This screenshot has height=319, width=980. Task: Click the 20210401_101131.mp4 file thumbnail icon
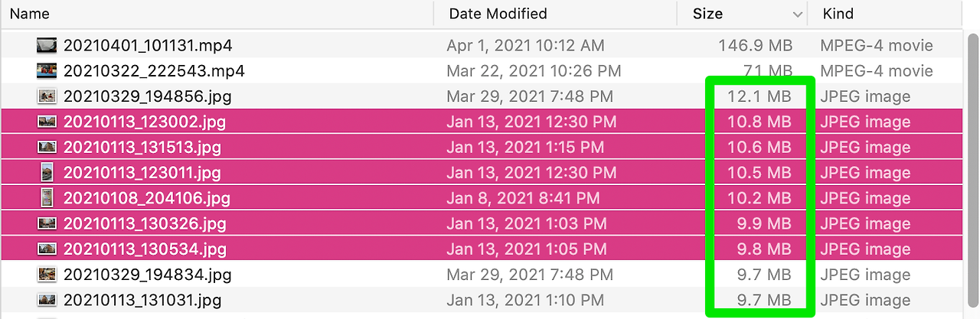tap(47, 45)
